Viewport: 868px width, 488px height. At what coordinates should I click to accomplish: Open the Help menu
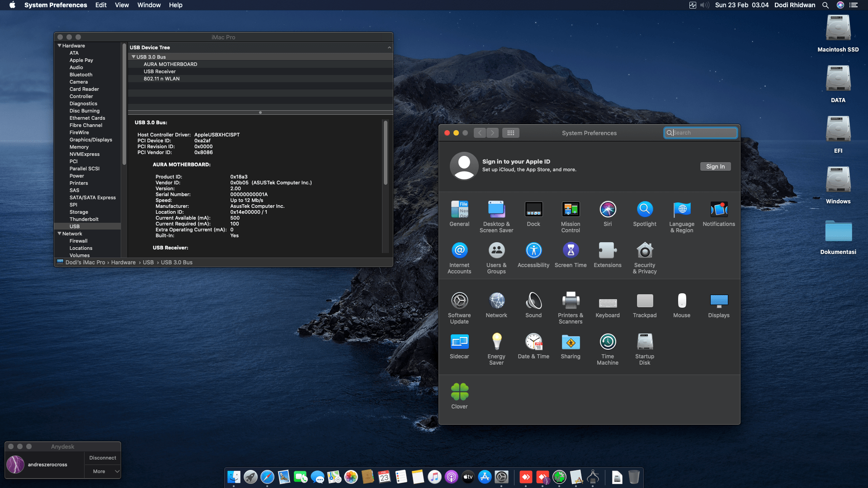pos(175,5)
